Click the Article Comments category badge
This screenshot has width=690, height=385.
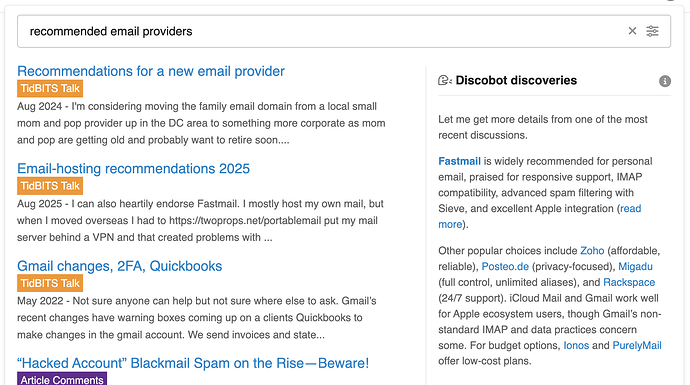pos(62,379)
